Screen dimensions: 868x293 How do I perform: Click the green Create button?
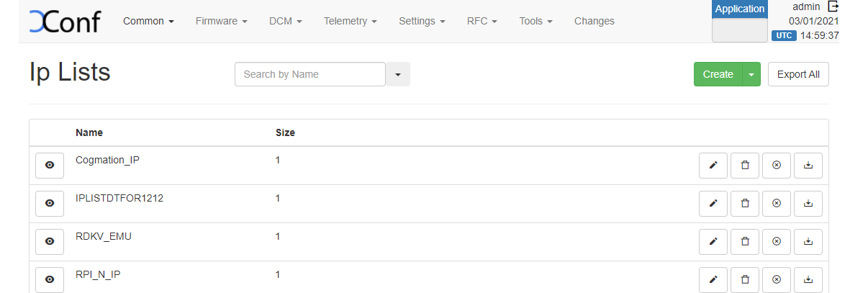point(718,74)
